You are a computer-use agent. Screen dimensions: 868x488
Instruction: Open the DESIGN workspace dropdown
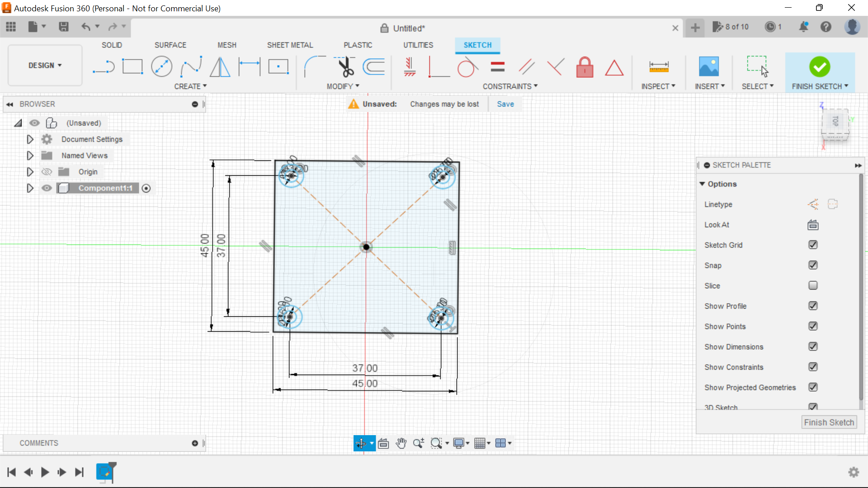tap(45, 66)
